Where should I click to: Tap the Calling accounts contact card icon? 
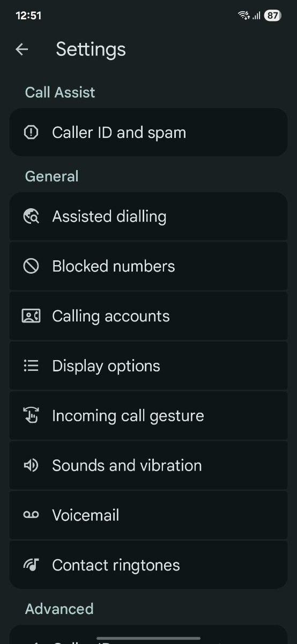31,316
